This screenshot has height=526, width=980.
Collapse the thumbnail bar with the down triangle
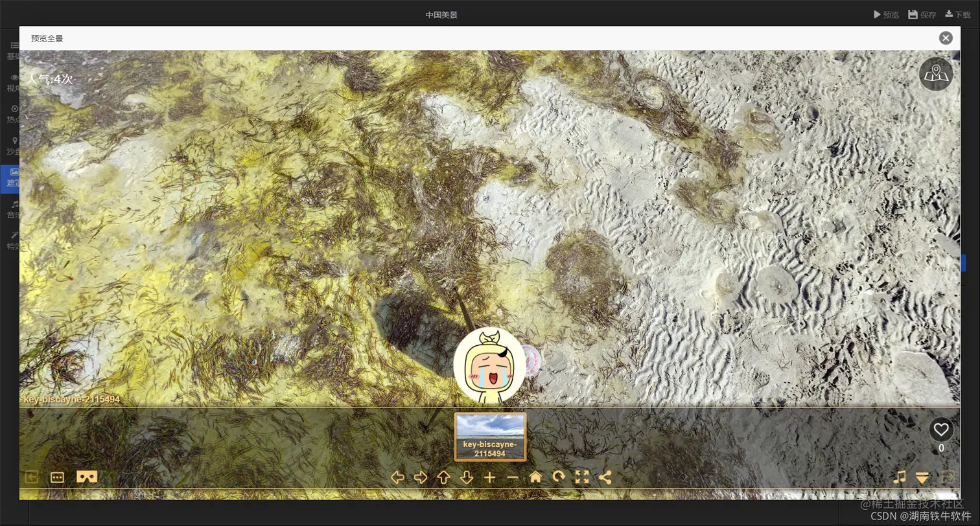(922, 477)
